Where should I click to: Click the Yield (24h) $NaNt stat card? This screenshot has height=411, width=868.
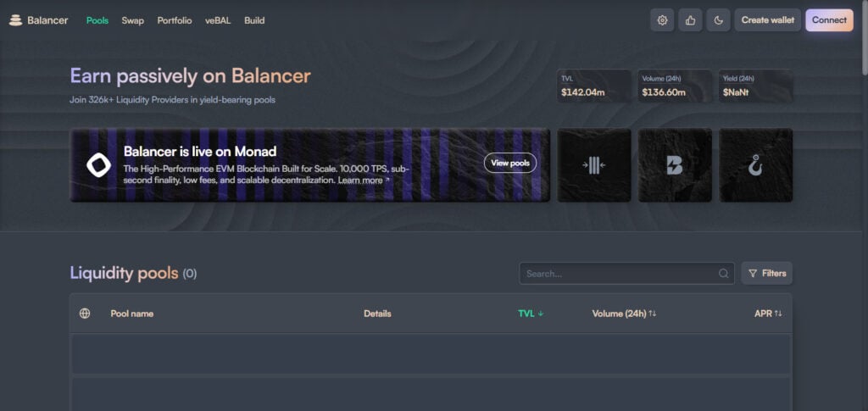pos(755,86)
